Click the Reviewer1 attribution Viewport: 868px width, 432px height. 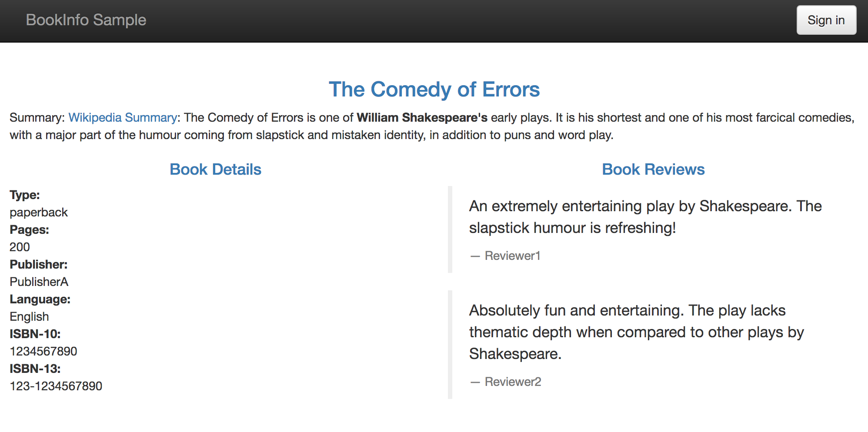coord(512,256)
